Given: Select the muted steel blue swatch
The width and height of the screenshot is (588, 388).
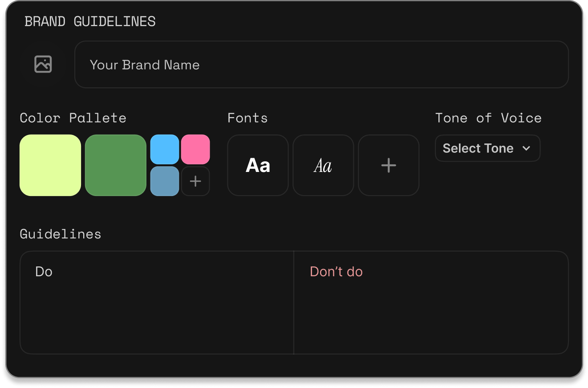Looking at the screenshot, I should [165, 181].
